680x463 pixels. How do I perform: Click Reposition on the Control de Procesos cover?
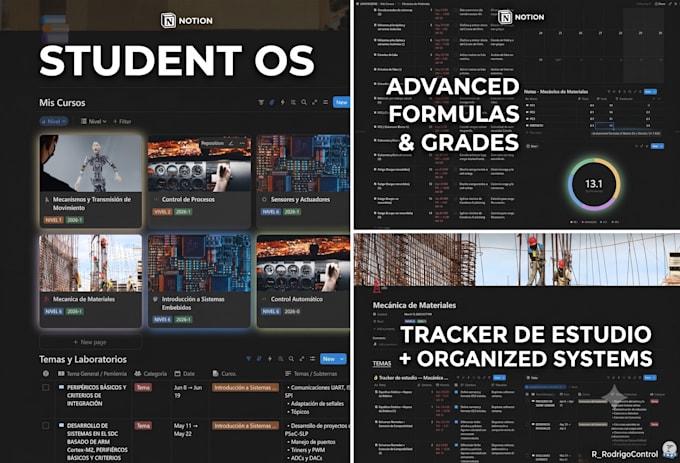coord(212,143)
